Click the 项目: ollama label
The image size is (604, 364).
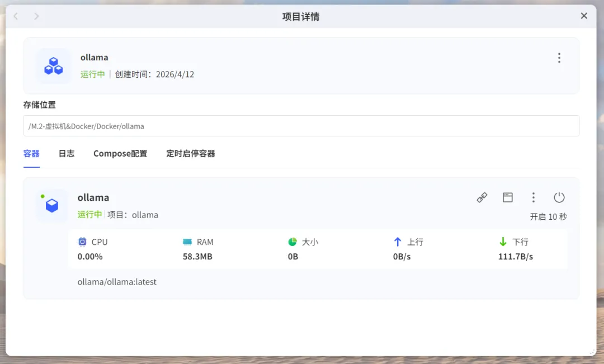point(133,215)
